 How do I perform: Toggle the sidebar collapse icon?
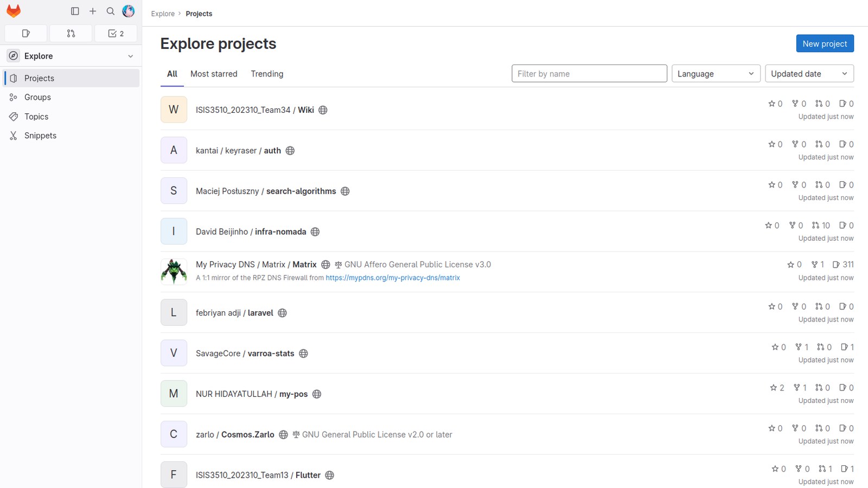pos(75,11)
